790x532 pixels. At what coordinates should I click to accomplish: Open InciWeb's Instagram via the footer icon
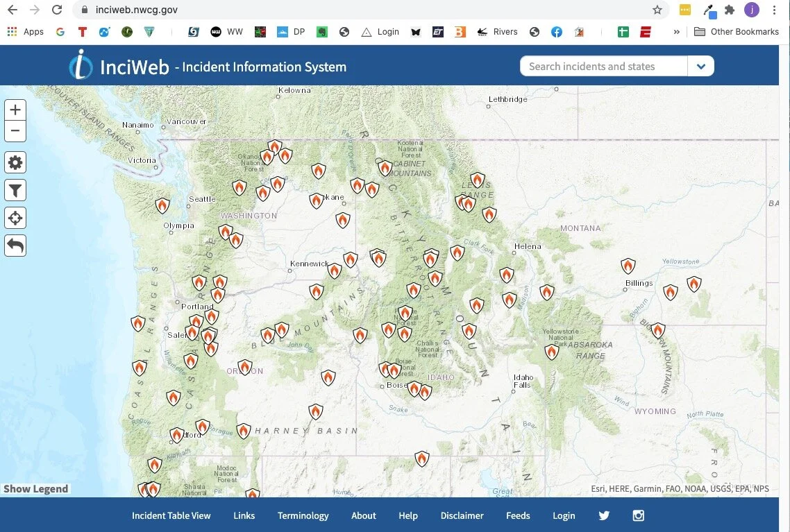638,515
